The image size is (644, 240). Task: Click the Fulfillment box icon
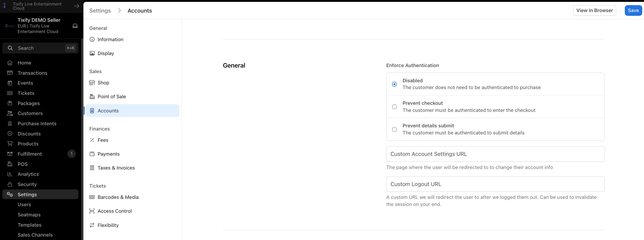pyautogui.click(x=10, y=154)
